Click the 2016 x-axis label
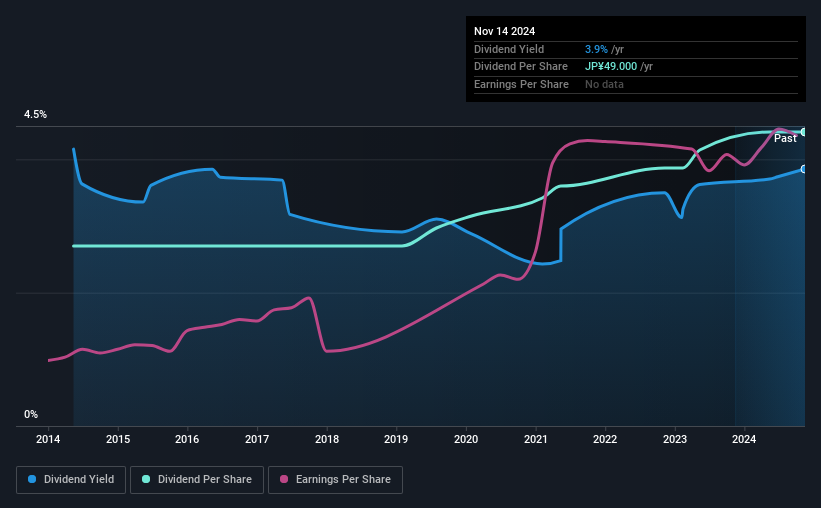 click(187, 439)
